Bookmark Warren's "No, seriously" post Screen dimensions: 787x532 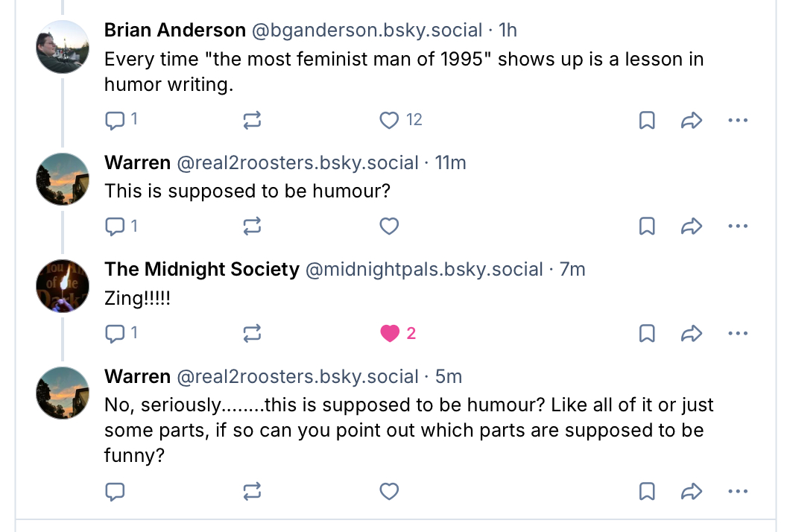(x=647, y=491)
